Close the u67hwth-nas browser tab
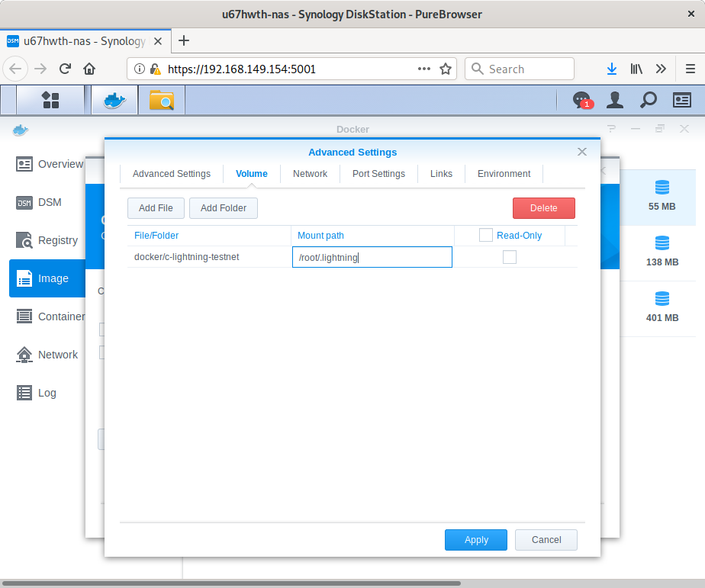This screenshot has width=705, height=588. click(158, 41)
